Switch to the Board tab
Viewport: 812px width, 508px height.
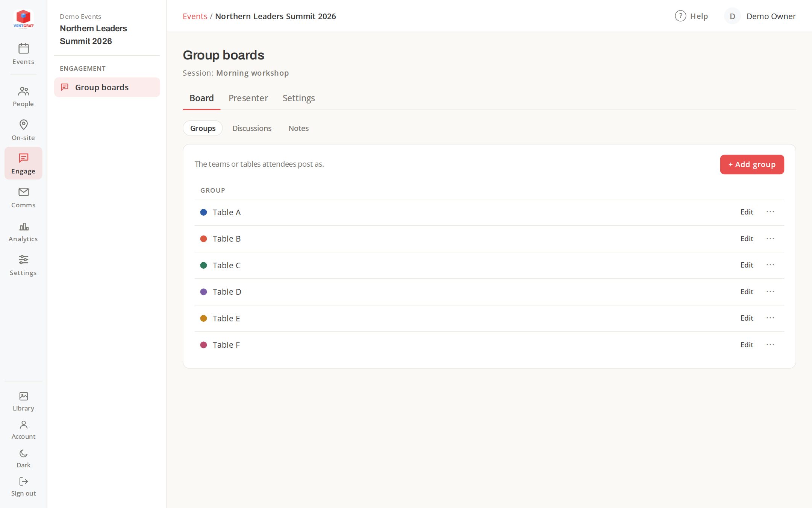tap(201, 98)
